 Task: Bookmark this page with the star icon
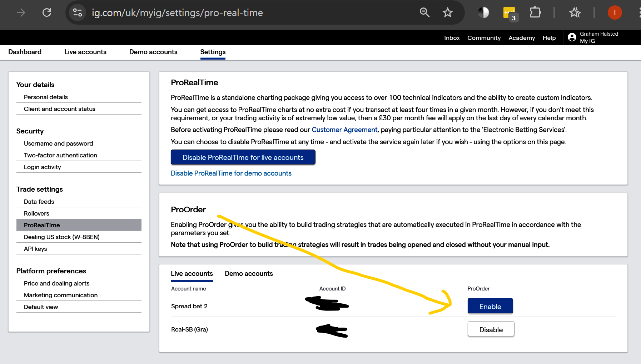click(447, 13)
